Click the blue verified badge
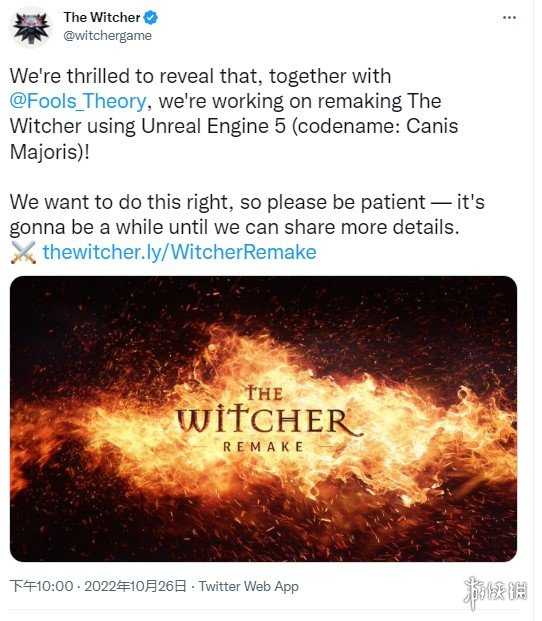Image resolution: width=542 pixels, height=621 pixels. 150,17
